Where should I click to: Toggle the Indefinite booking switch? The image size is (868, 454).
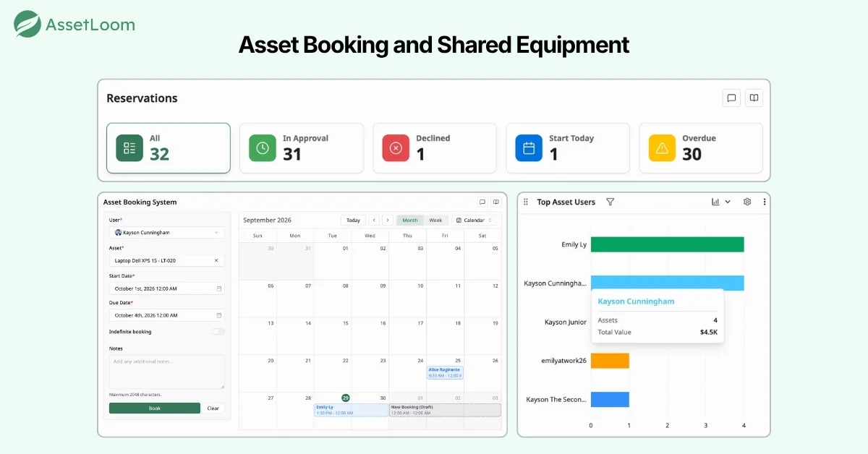(218, 332)
